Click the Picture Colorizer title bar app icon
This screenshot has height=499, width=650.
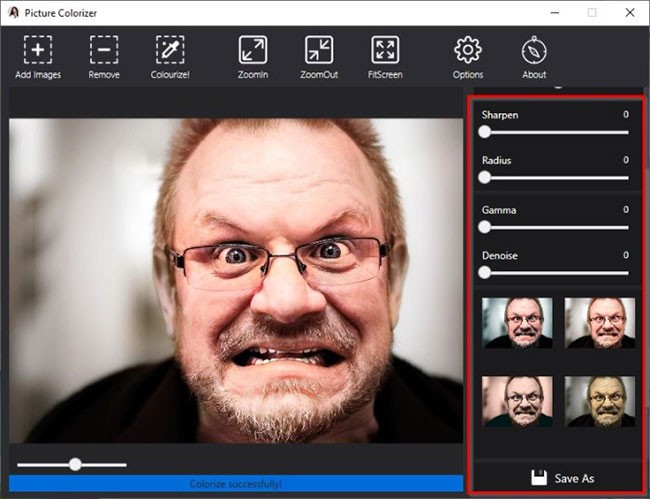[11, 12]
